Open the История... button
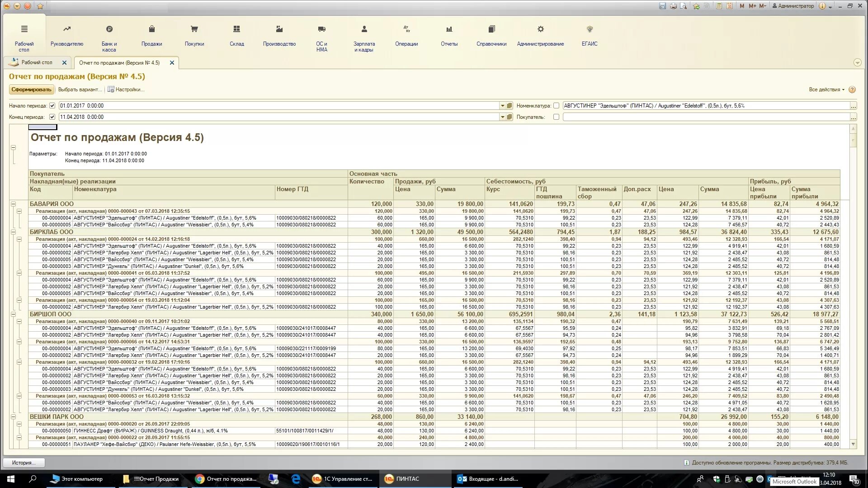868x488 pixels. pyautogui.click(x=24, y=463)
